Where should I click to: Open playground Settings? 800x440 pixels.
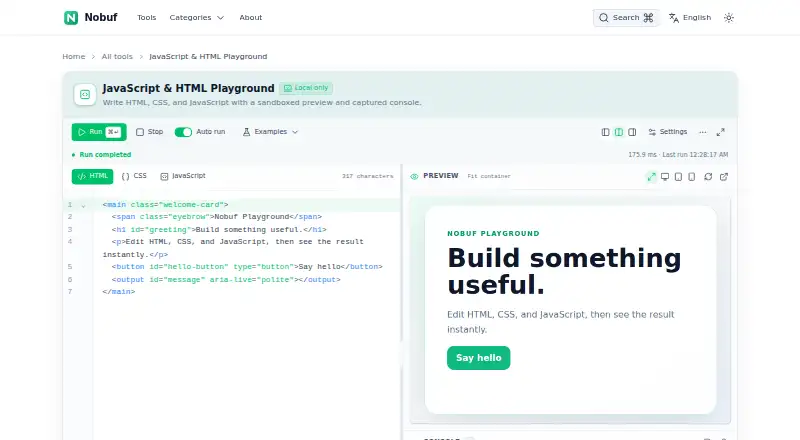[667, 132]
